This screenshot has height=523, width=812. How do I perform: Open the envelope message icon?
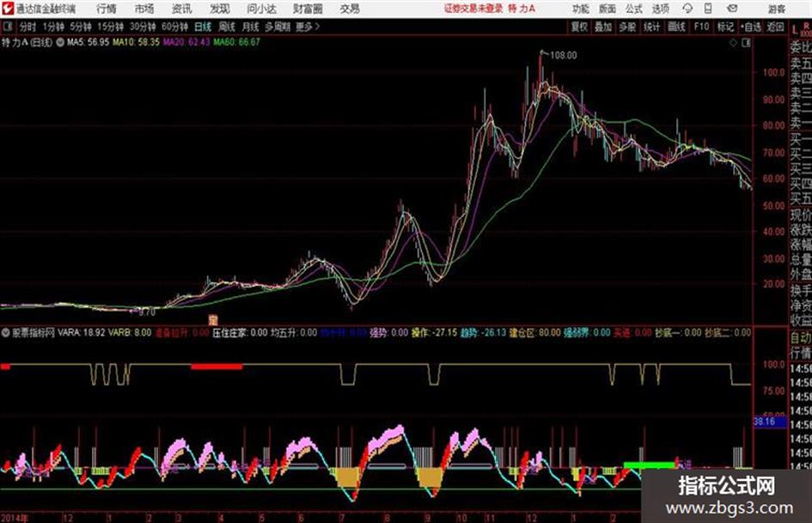point(732,9)
